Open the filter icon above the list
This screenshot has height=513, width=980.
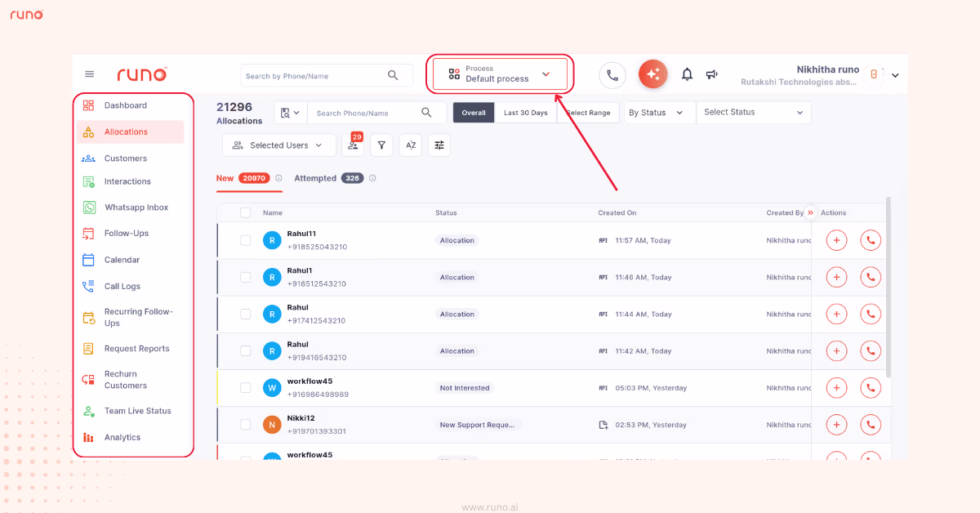tap(381, 145)
